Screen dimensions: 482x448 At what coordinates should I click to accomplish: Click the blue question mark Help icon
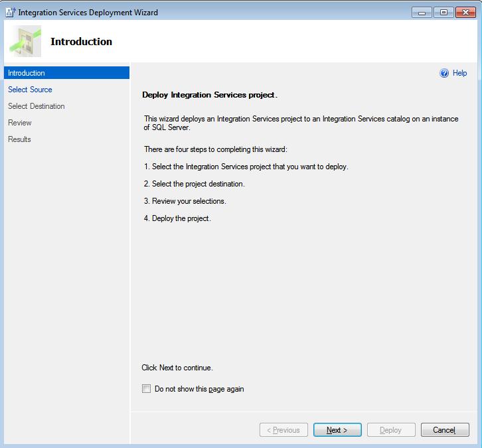tap(444, 73)
